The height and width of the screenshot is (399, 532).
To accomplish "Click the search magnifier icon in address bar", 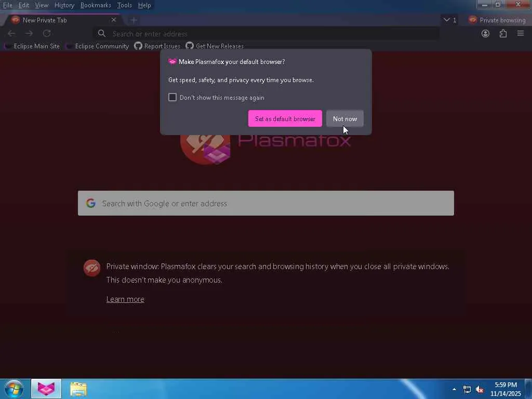I will click(x=101, y=34).
